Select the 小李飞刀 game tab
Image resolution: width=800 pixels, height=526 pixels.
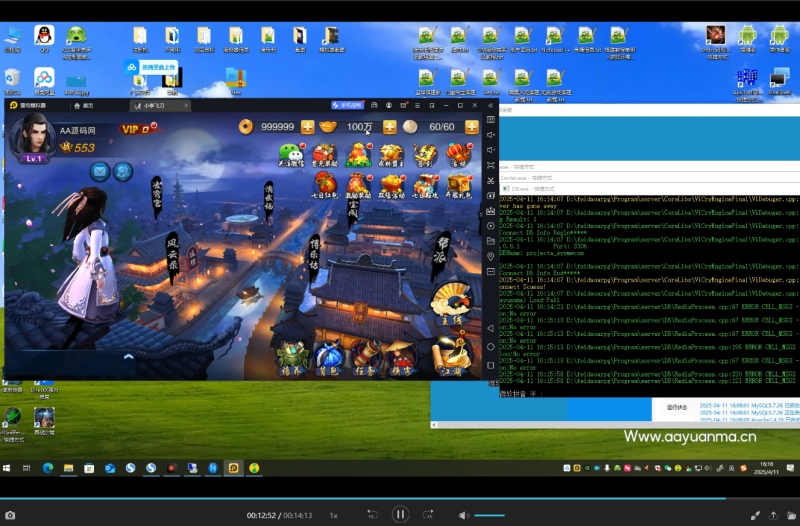point(154,106)
